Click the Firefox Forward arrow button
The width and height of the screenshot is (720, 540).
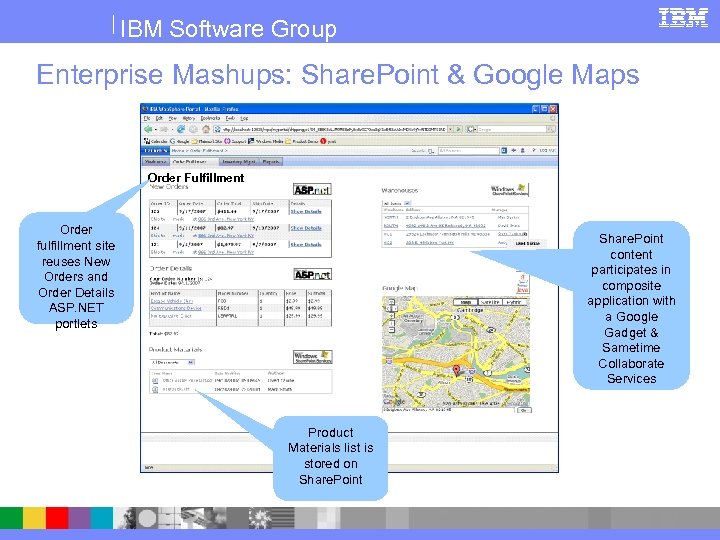164,129
